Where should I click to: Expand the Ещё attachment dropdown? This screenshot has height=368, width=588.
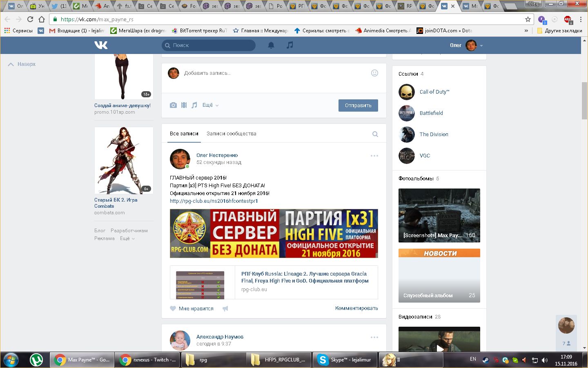210,105
